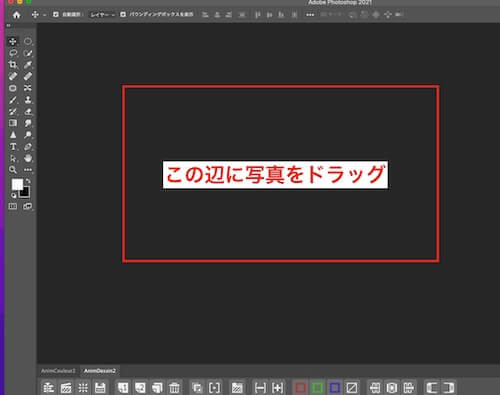Select the crossed-arrows Content-Aware Move tool

click(x=28, y=88)
